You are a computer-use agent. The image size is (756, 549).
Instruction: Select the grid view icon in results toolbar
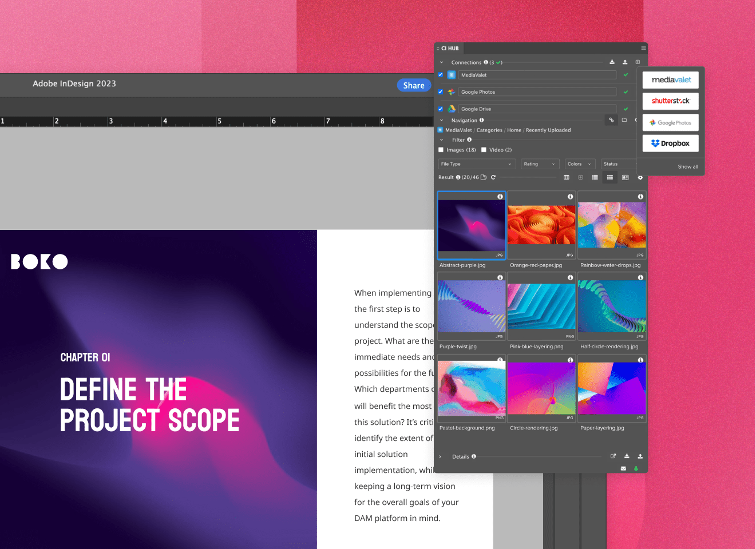[x=610, y=177]
